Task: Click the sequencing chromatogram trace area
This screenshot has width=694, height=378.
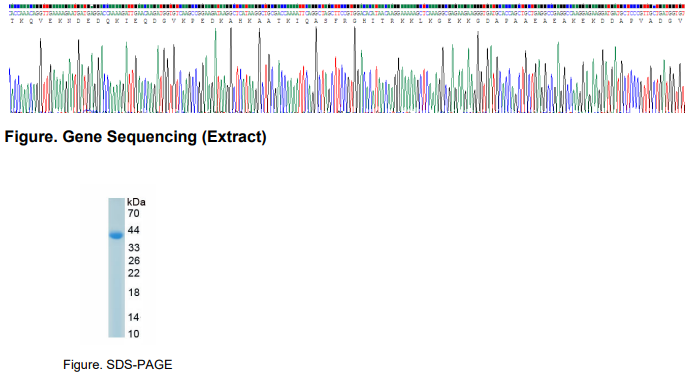Action: tap(347, 69)
